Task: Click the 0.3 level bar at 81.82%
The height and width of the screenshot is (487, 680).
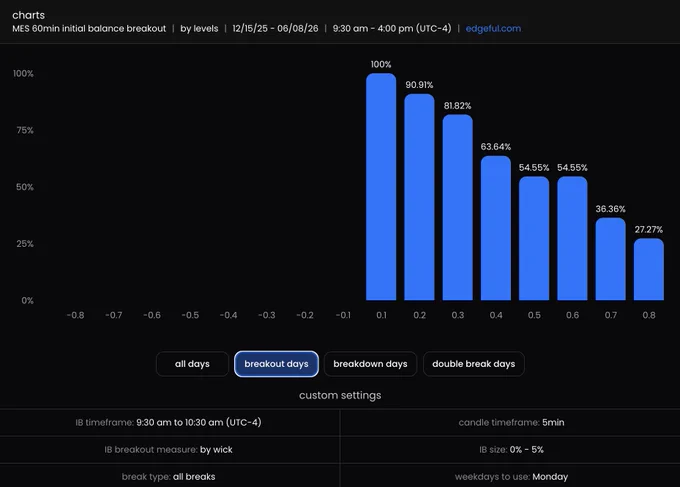Action: 458,207
